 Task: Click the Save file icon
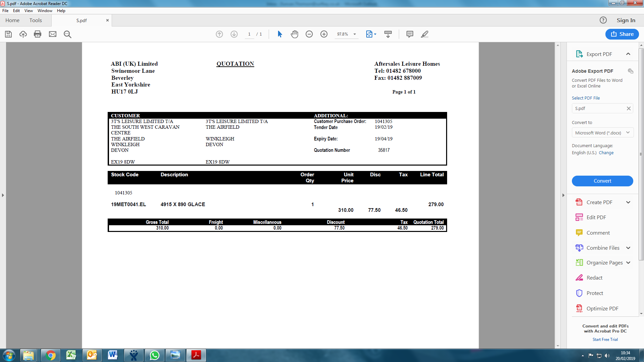tap(8, 34)
